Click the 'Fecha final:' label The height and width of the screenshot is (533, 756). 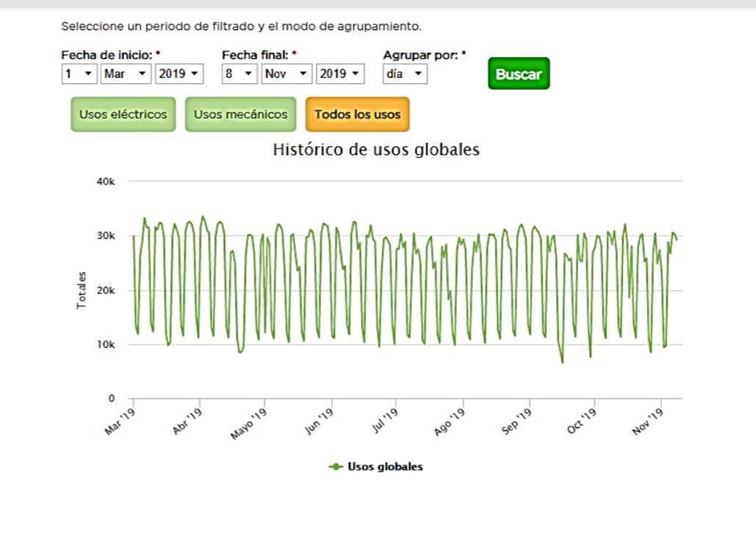[255, 55]
